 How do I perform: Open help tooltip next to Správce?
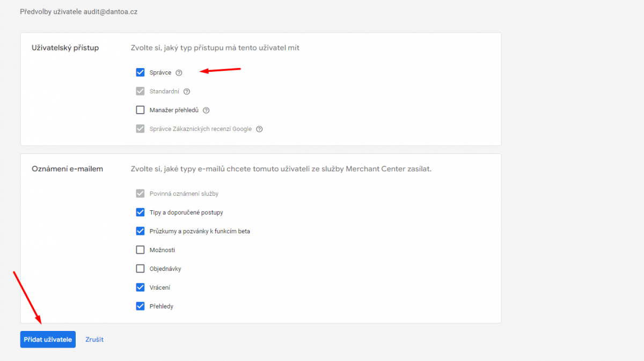[179, 73]
